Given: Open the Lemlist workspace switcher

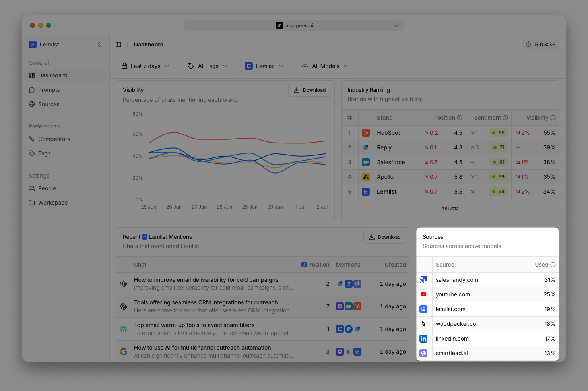Looking at the screenshot, I should point(65,44).
